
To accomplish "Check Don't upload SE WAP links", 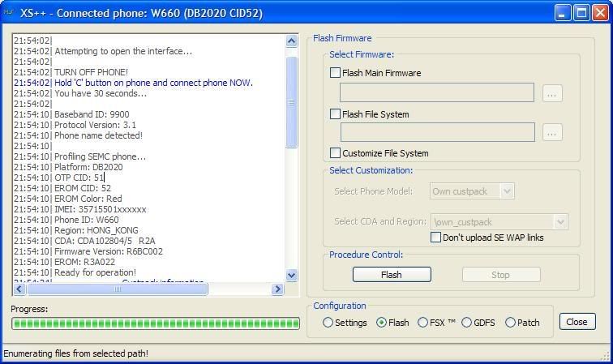I will [x=435, y=238].
